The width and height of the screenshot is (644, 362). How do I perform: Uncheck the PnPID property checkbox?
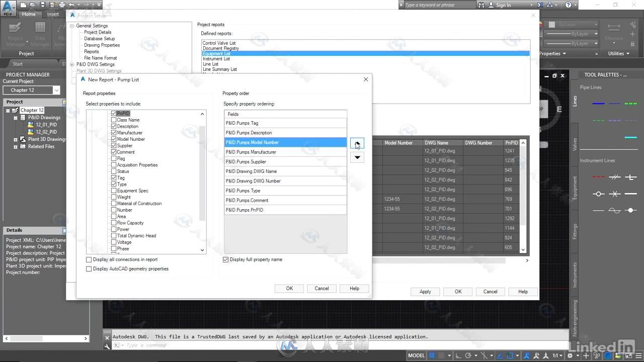coord(114,114)
